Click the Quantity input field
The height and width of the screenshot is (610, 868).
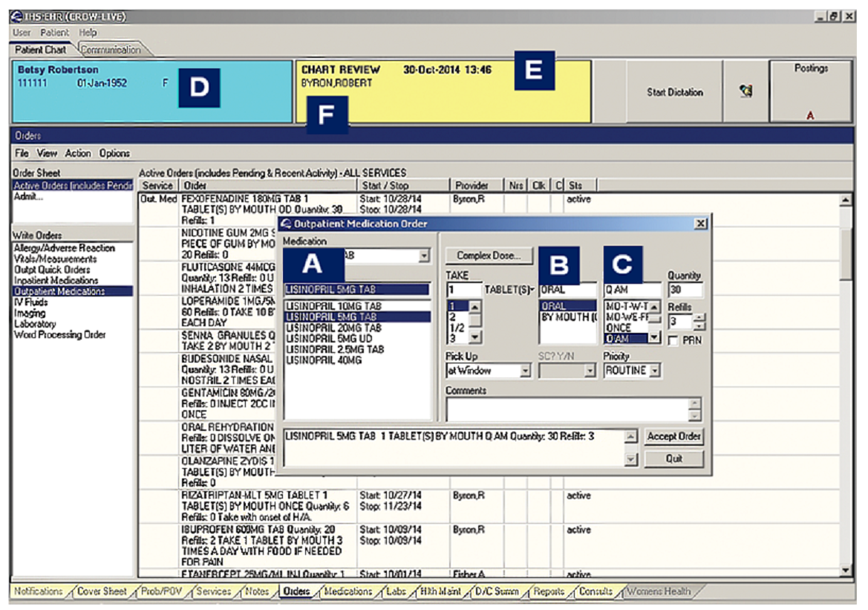pyautogui.click(x=685, y=290)
